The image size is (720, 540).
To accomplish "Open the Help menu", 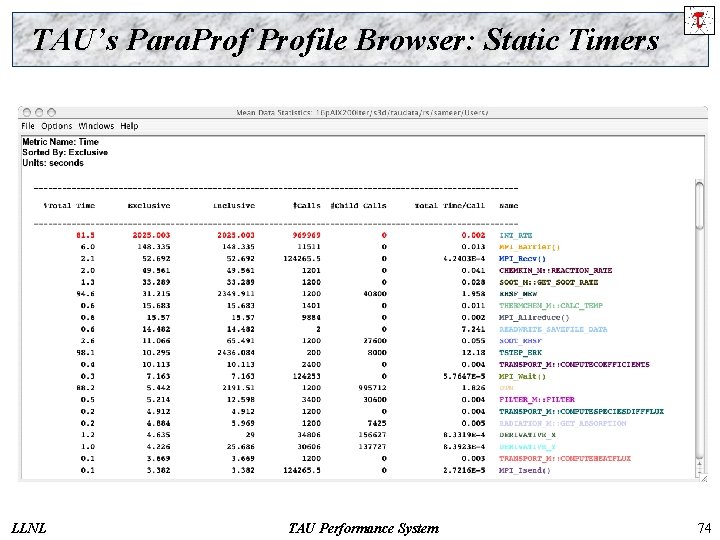I will pos(129,126).
